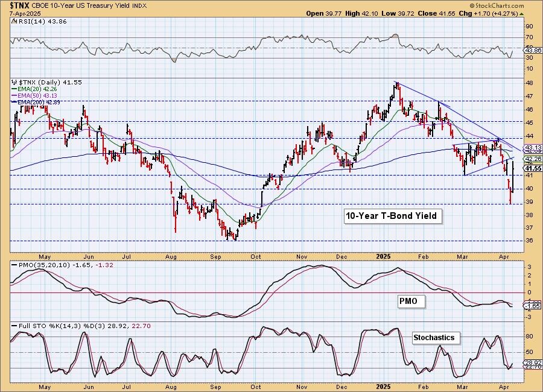
Task: Click the green up-triangle change indicator
Action: 522,14
